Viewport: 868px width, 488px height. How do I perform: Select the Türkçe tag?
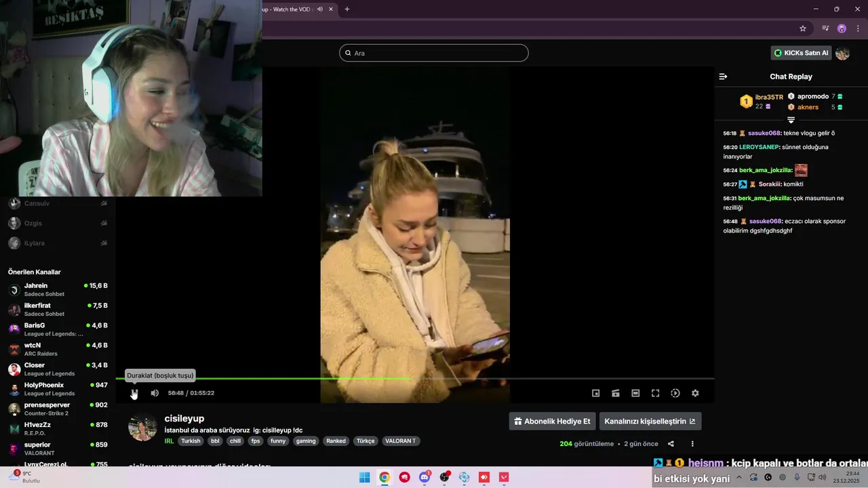click(x=366, y=441)
